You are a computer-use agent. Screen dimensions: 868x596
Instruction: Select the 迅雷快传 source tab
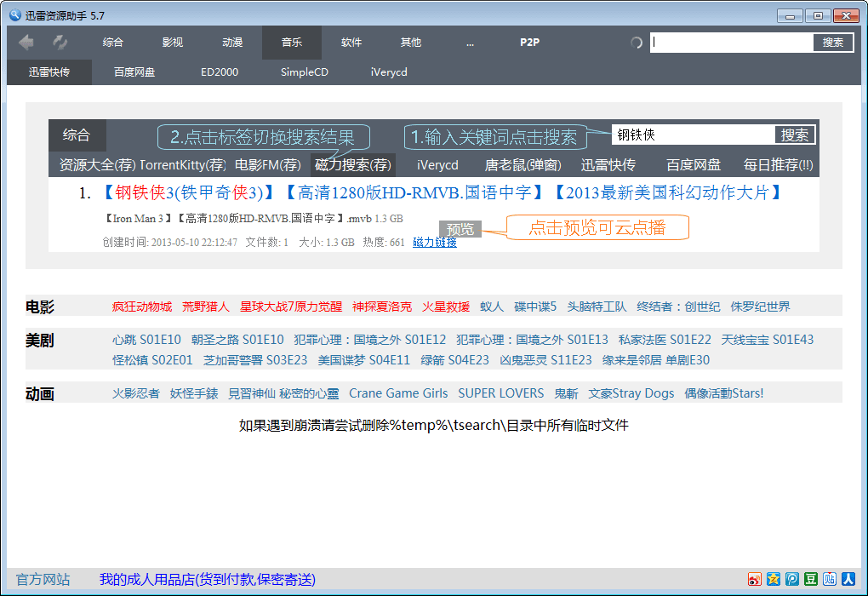point(49,72)
